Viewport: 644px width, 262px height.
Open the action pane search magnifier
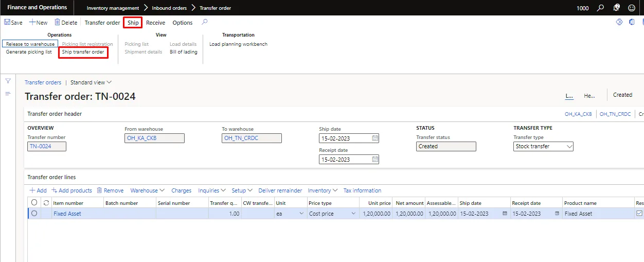205,22
